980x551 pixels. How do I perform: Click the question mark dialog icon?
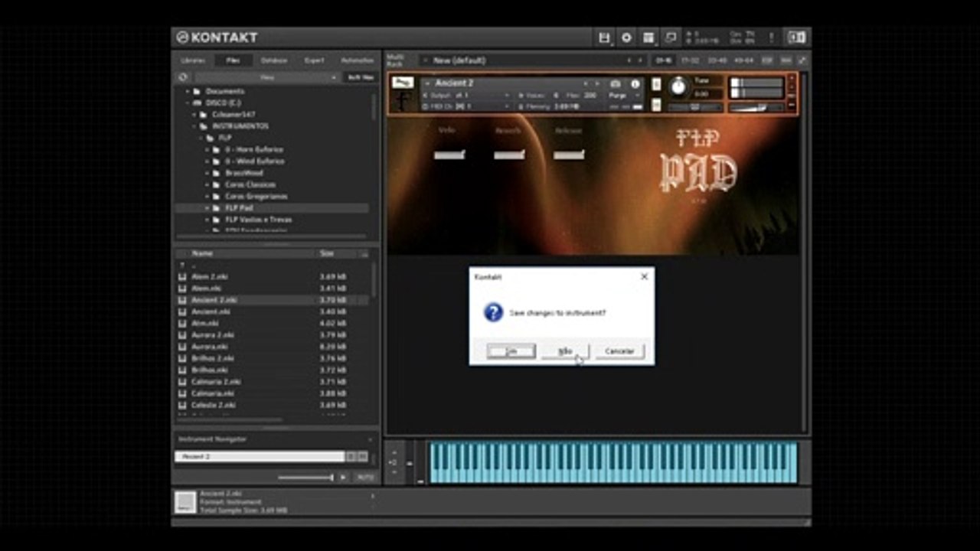click(493, 312)
